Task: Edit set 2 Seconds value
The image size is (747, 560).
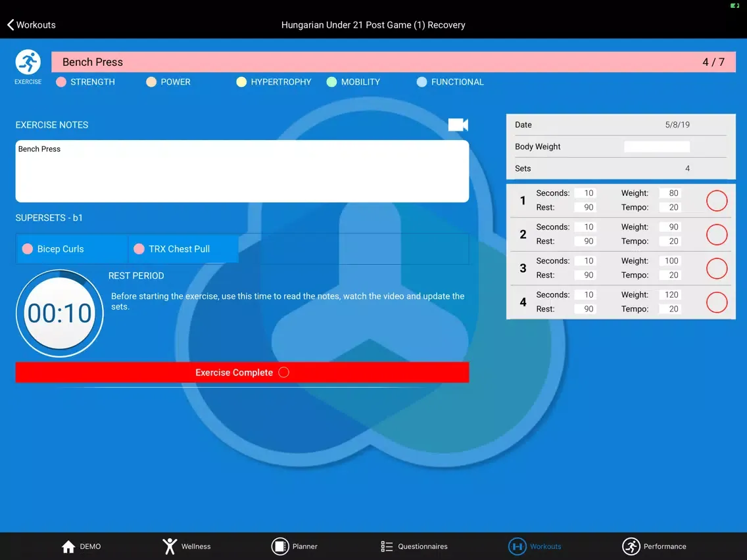Action: [585, 227]
